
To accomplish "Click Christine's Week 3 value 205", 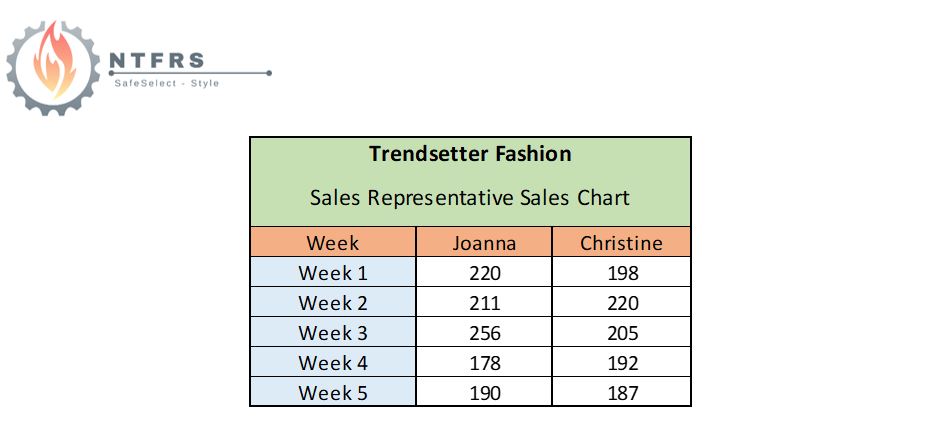I will click(x=621, y=332).
